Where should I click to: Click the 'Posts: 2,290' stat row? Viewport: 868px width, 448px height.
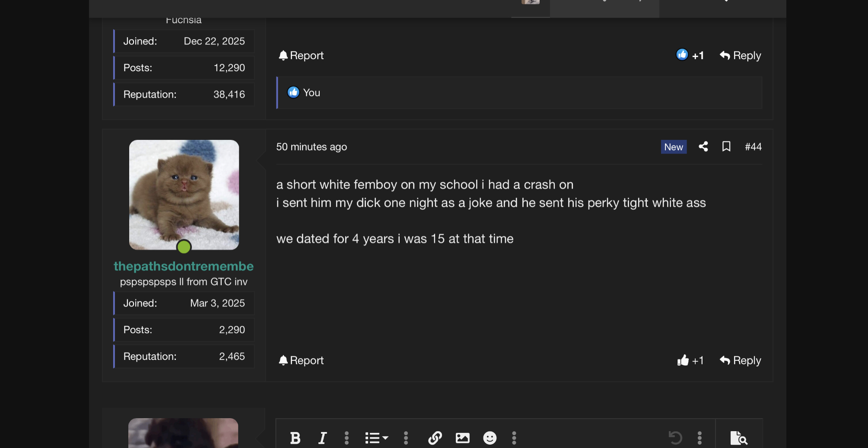click(x=184, y=330)
